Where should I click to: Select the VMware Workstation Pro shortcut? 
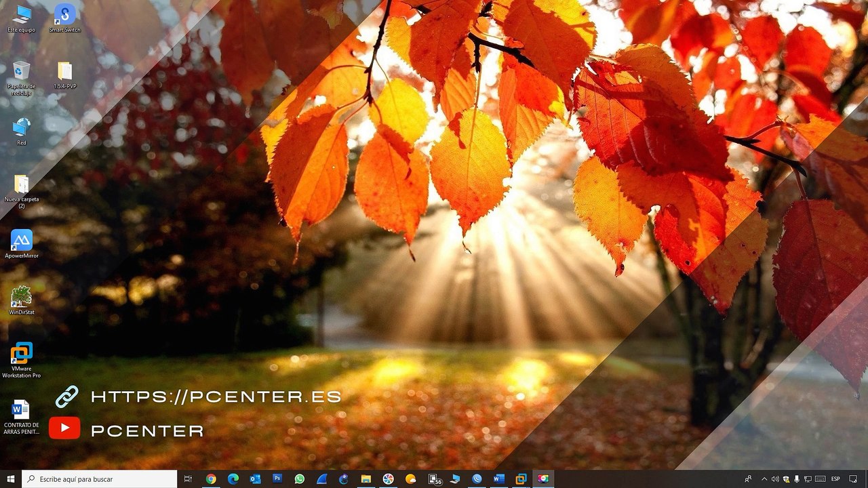(x=22, y=360)
